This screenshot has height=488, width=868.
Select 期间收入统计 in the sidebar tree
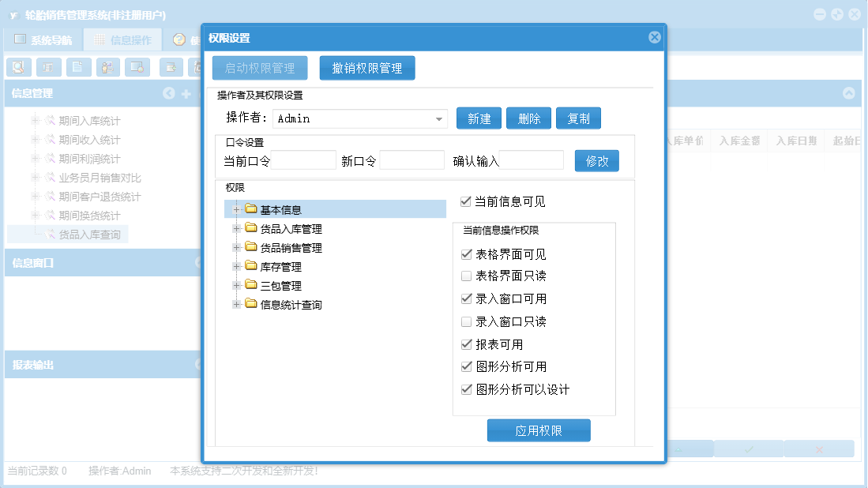(89, 140)
